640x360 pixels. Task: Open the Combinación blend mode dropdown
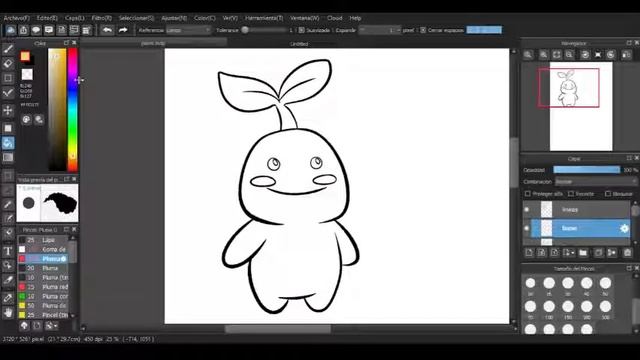point(596,182)
